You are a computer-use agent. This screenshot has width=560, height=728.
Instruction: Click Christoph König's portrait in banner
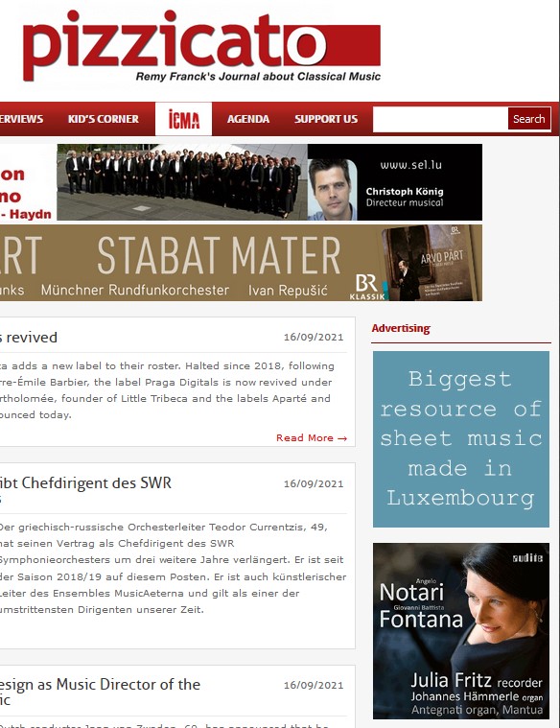click(332, 189)
